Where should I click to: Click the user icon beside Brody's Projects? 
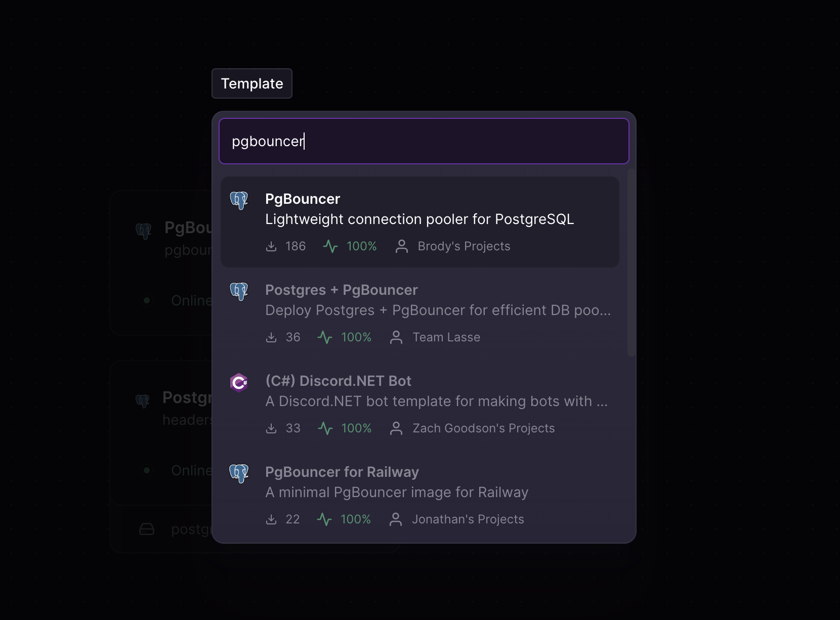(x=402, y=246)
